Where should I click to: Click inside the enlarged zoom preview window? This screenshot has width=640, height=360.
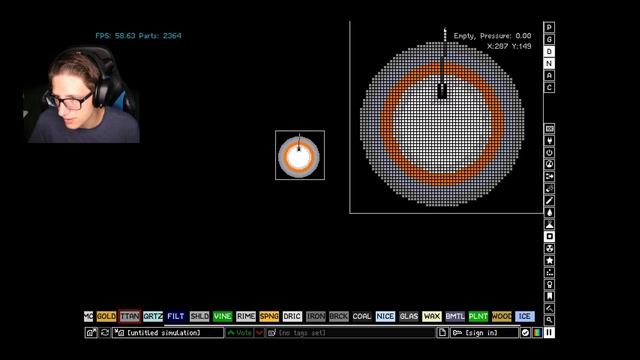(446, 118)
